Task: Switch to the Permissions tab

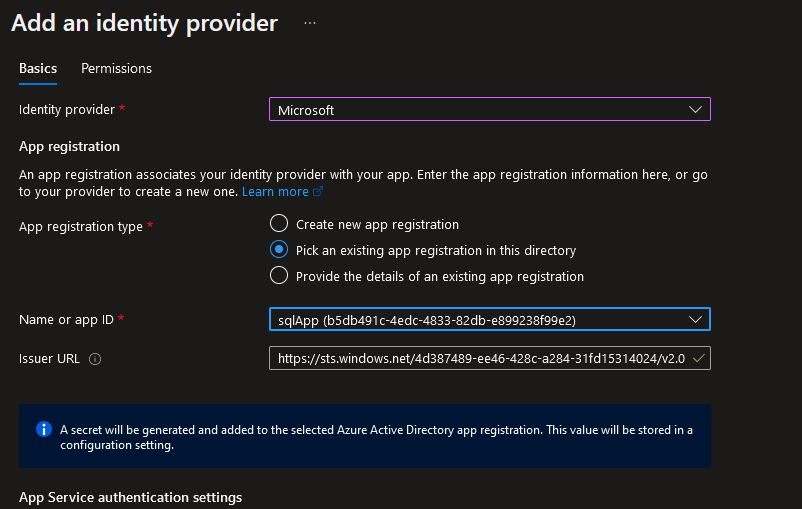Action: [116, 69]
